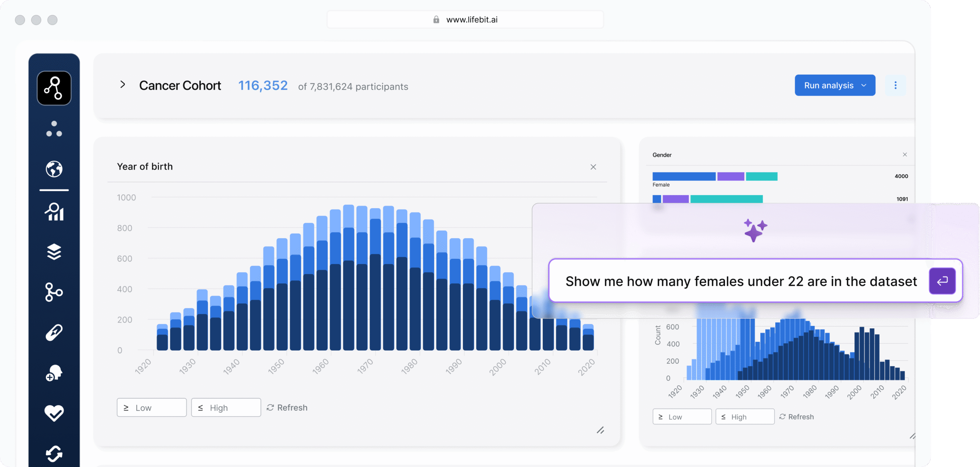980x467 pixels.
Task: Open the sync arrows sidebar icon
Action: coord(54,454)
